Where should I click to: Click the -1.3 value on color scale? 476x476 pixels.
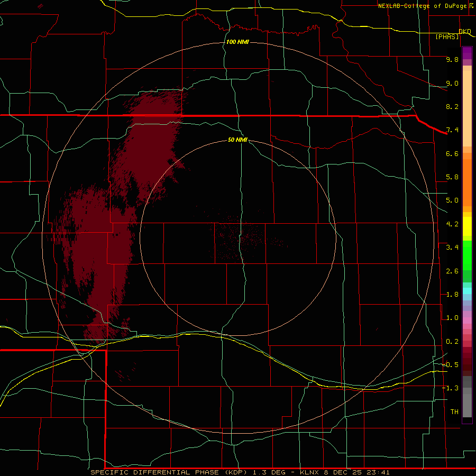point(450,388)
